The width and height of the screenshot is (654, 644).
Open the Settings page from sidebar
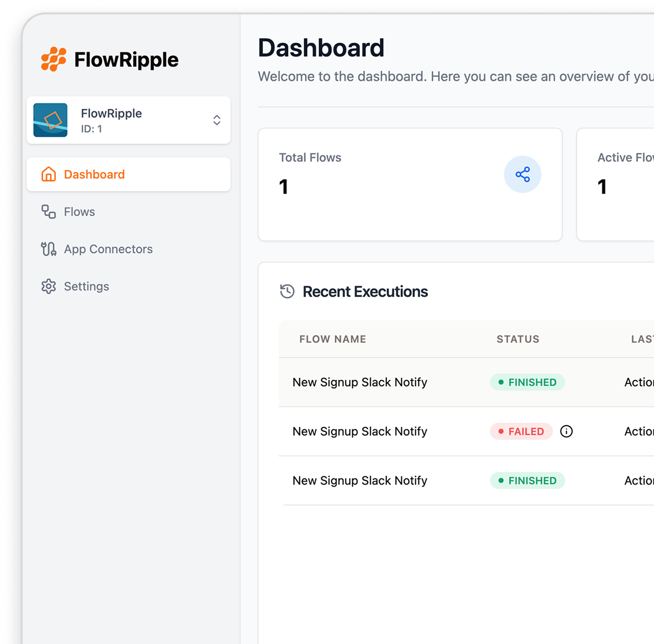86,286
